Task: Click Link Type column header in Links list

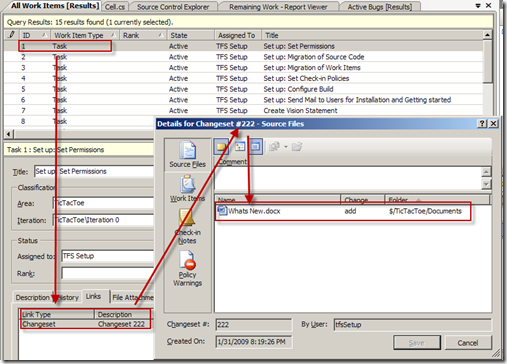Action: point(58,314)
